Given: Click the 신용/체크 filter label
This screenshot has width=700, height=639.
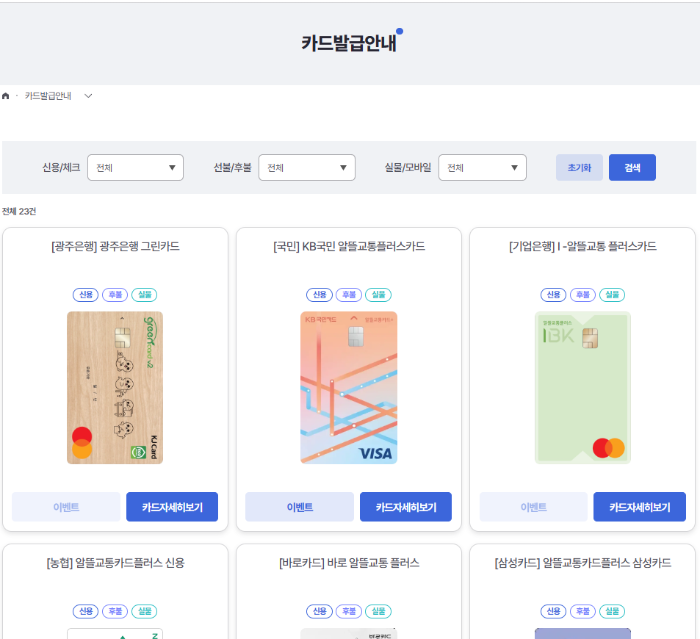Looking at the screenshot, I should [x=61, y=167].
